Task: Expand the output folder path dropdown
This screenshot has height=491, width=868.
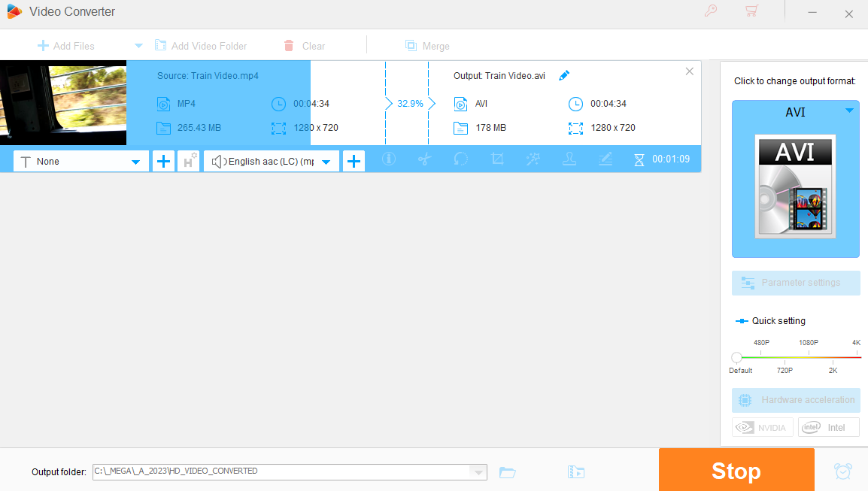Action: click(x=477, y=472)
